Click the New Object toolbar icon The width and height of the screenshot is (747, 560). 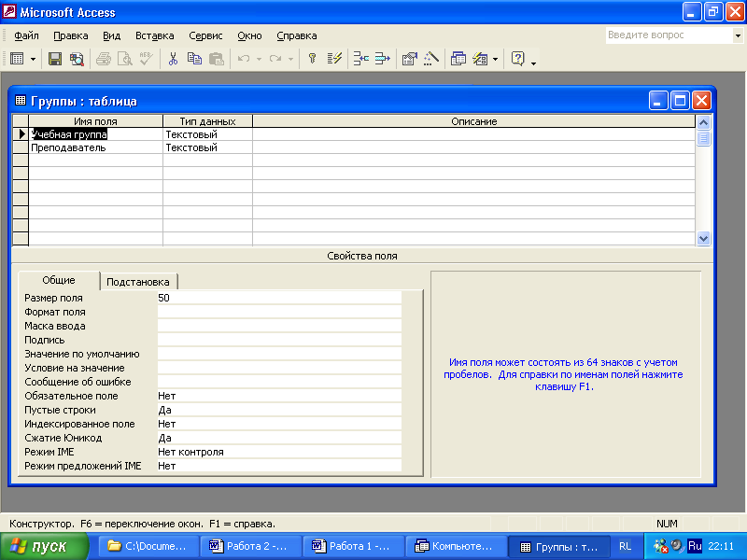480,59
